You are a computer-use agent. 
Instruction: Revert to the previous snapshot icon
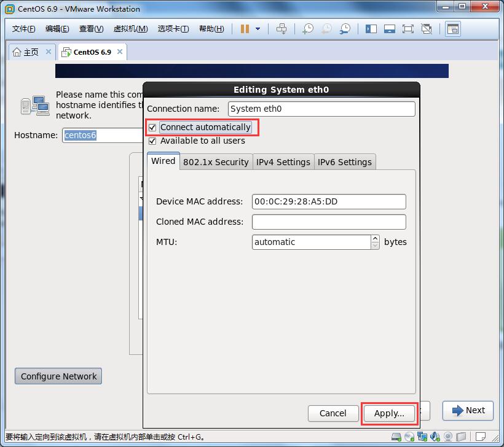click(x=326, y=29)
